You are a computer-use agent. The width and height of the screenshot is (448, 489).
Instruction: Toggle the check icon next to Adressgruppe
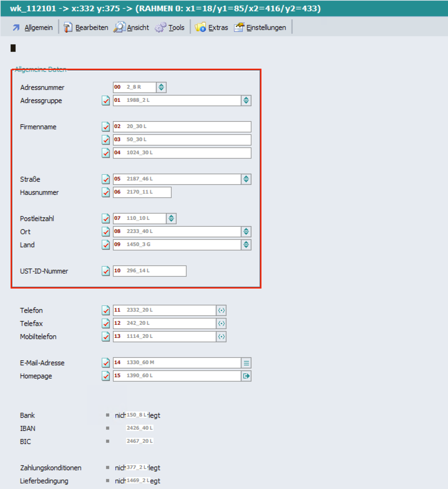click(106, 101)
